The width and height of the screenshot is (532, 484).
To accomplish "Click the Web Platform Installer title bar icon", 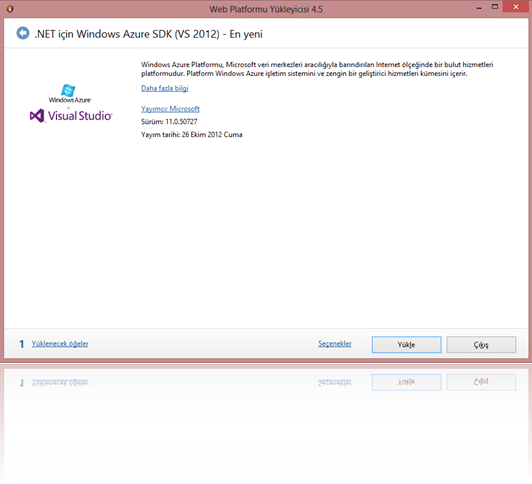I will pyautogui.click(x=10, y=8).
